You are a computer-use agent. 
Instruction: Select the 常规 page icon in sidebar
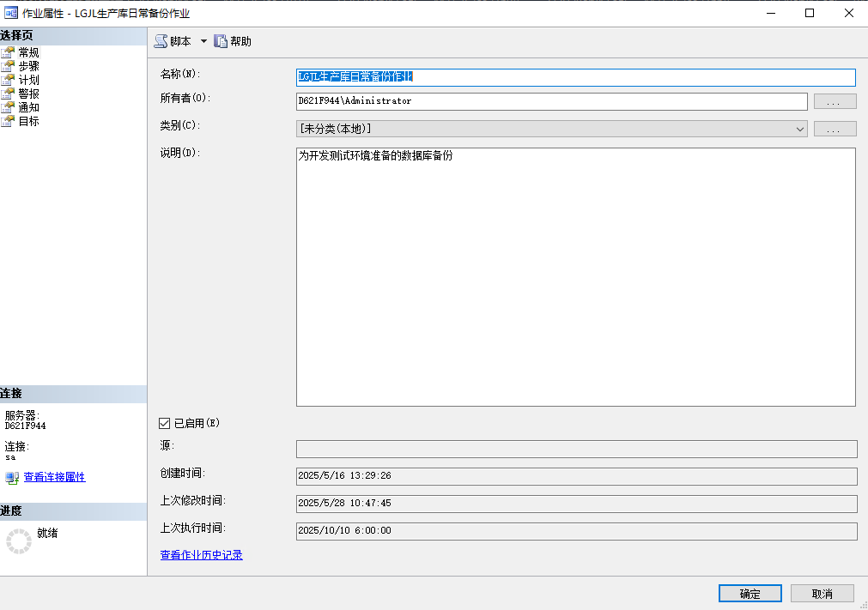pos(28,51)
